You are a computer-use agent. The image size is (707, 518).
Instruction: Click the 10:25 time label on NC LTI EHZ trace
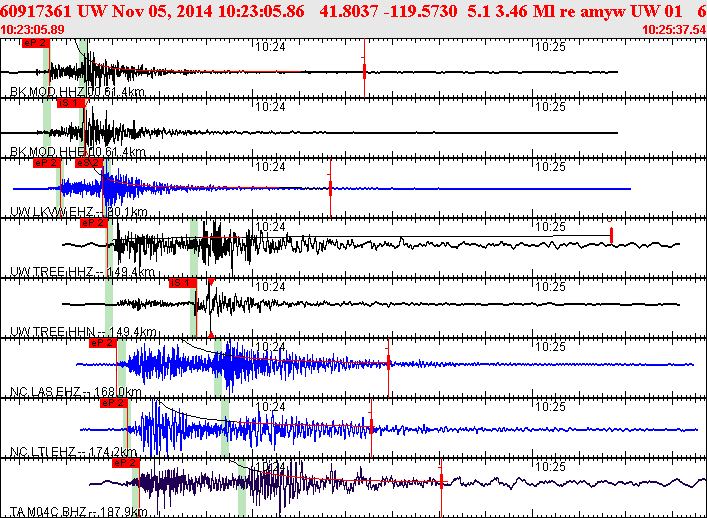tap(551, 407)
